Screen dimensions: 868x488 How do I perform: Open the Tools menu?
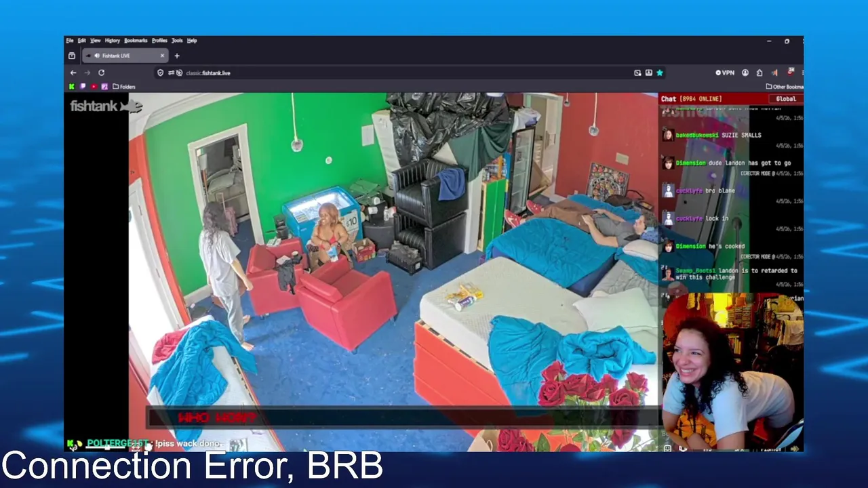point(177,41)
